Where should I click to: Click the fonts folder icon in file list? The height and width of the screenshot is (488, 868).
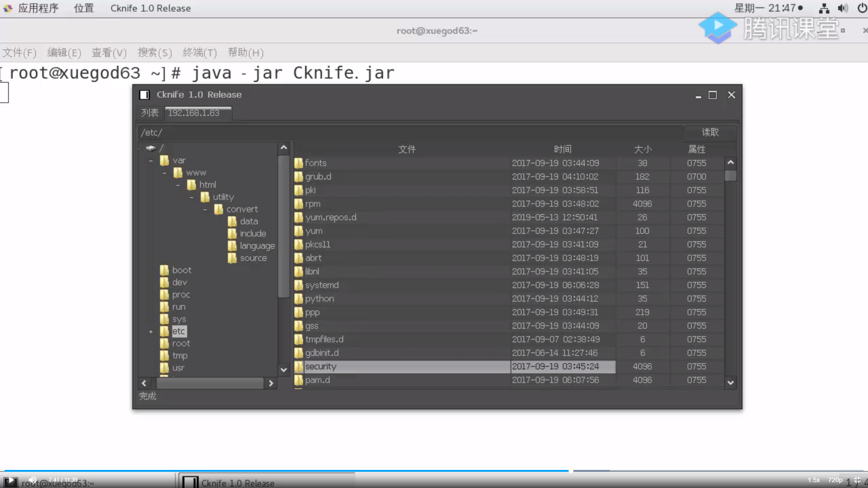pos(298,163)
